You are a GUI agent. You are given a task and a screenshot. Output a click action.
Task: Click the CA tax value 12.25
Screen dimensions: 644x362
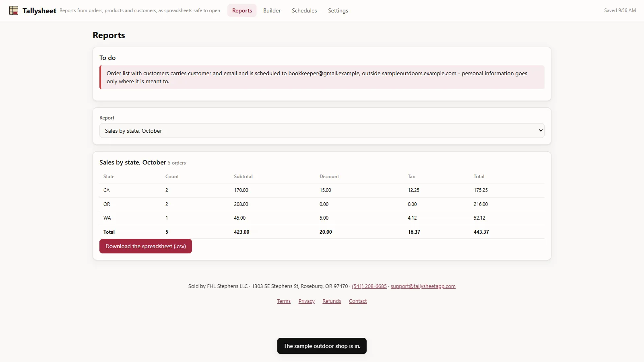click(413, 190)
